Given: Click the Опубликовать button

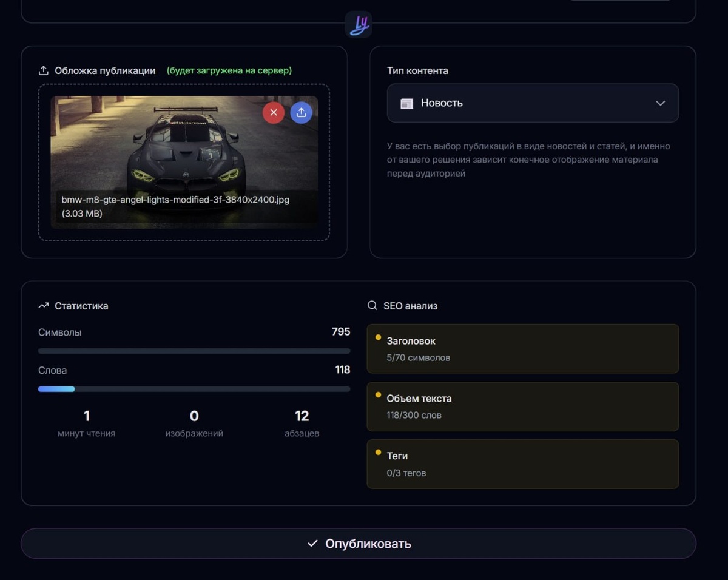Looking at the screenshot, I should point(359,544).
